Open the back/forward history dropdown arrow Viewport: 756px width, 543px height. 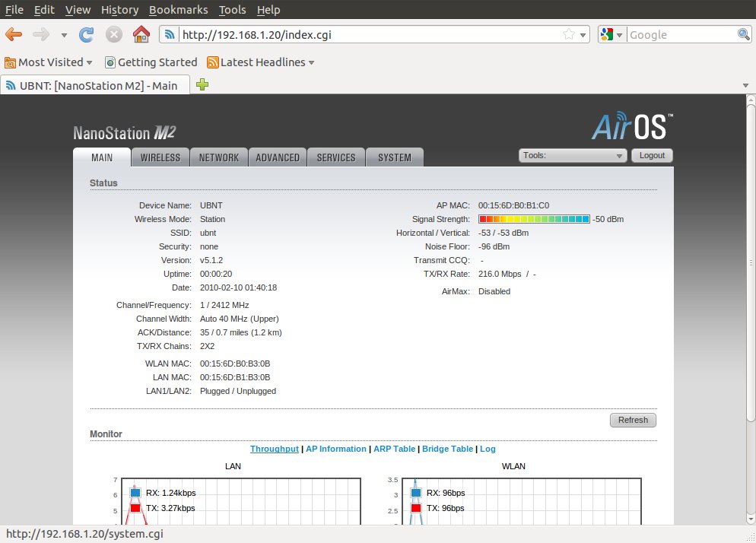tap(64, 35)
